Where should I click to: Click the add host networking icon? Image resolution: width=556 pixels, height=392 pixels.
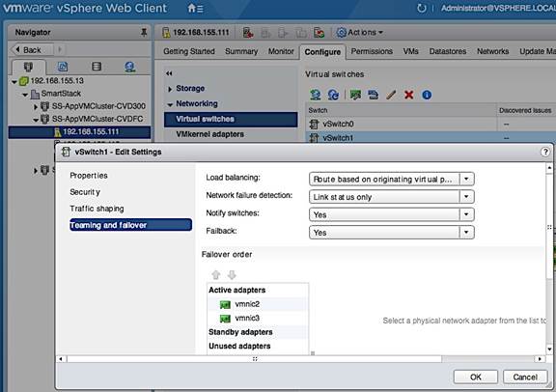pyautogui.click(x=316, y=95)
